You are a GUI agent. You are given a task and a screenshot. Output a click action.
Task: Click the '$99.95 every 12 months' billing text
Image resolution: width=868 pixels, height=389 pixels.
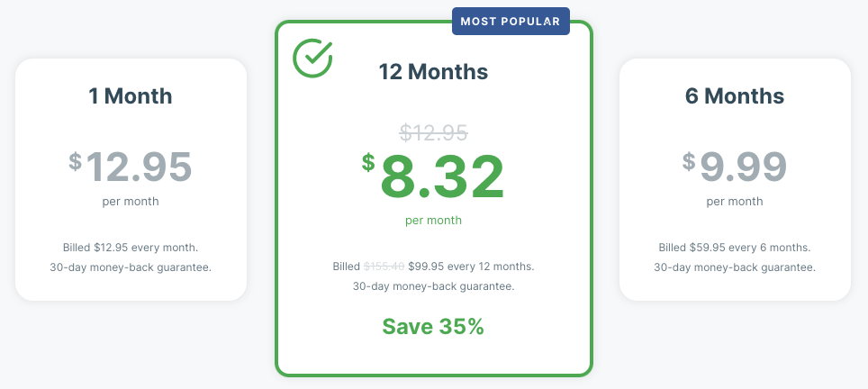click(x=471, y=267)
